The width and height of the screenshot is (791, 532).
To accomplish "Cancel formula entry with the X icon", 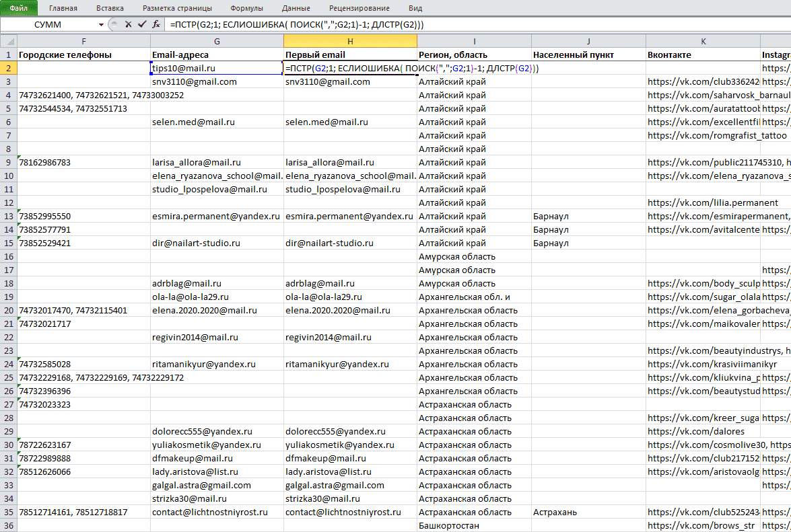I will click(128, 24).
